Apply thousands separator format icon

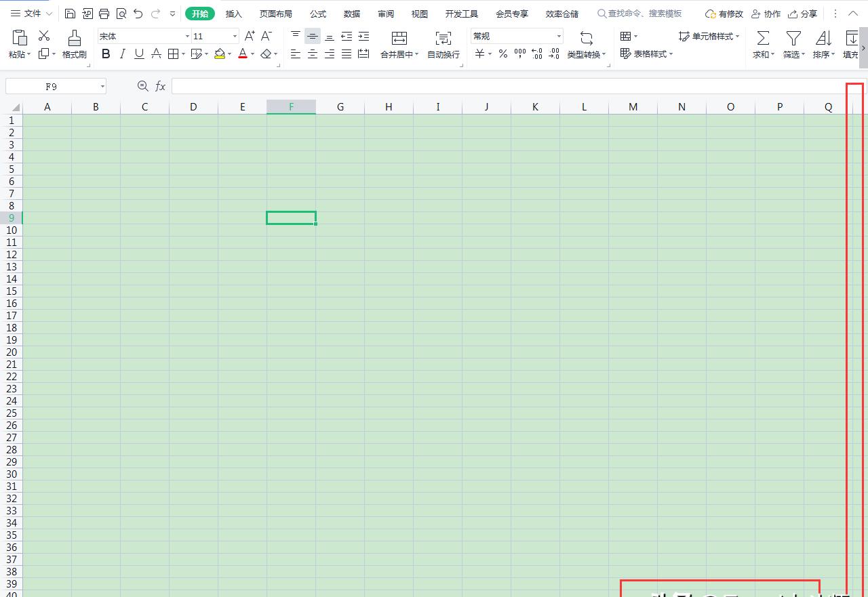520,54
